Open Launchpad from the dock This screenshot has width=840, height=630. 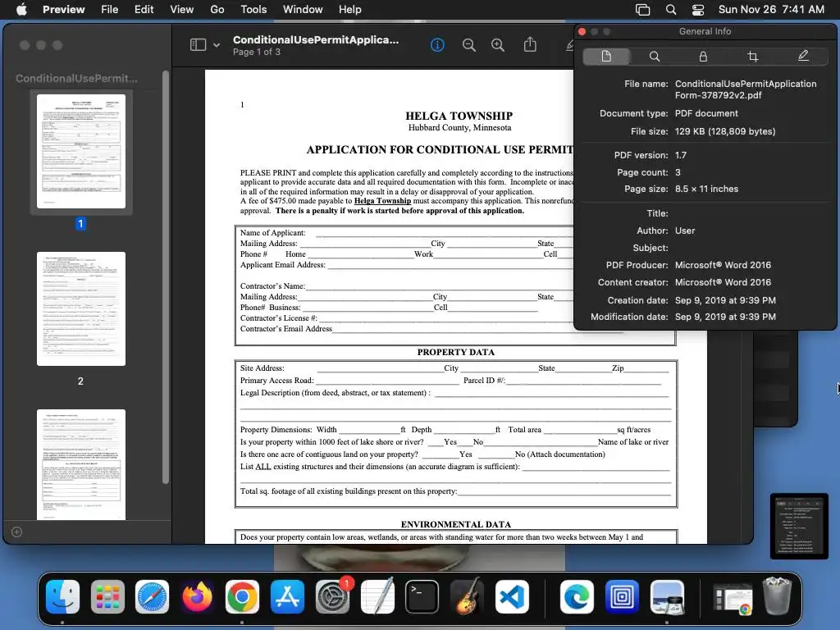point(107,596)
